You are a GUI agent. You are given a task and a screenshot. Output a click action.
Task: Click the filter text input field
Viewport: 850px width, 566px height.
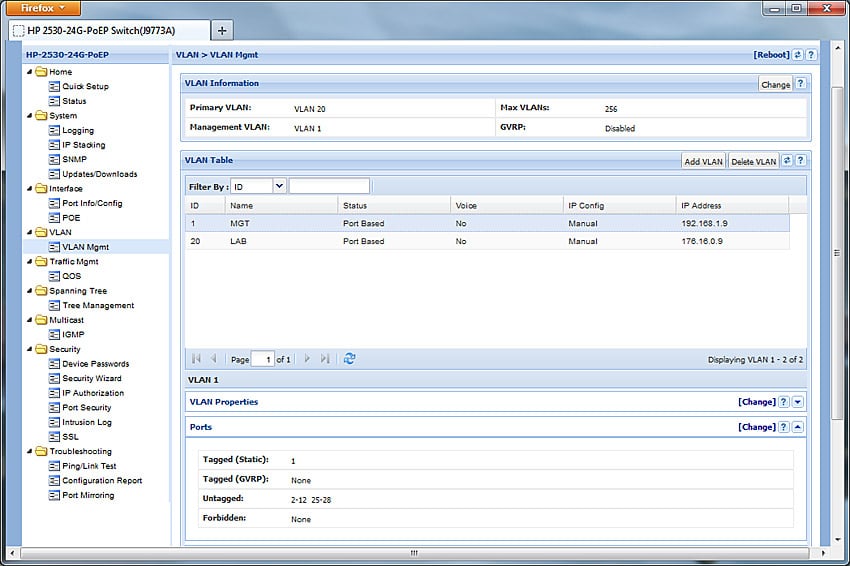click(330, 186)
